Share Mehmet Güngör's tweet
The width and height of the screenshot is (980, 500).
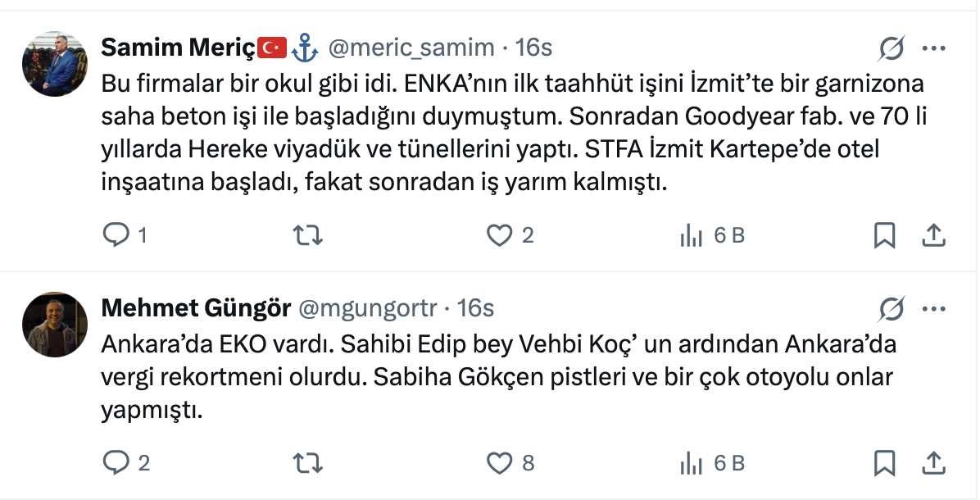[x=934, y=463]
